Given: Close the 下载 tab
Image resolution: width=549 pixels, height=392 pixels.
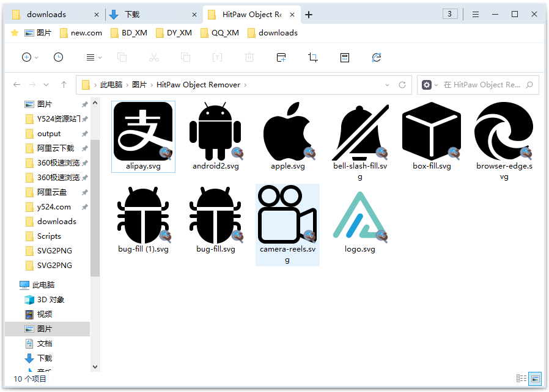Looking at the screenshot, I should pos(194,15).
